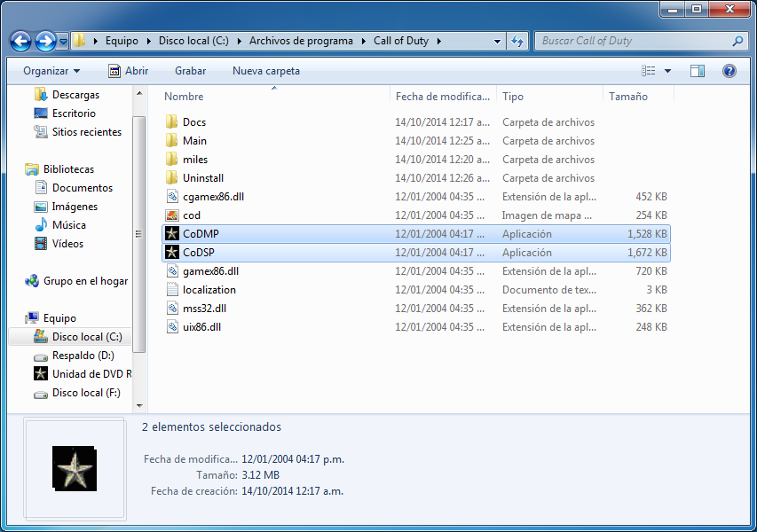Click the Back navigation arrow

pyautogui.click(x=20, y=42)
